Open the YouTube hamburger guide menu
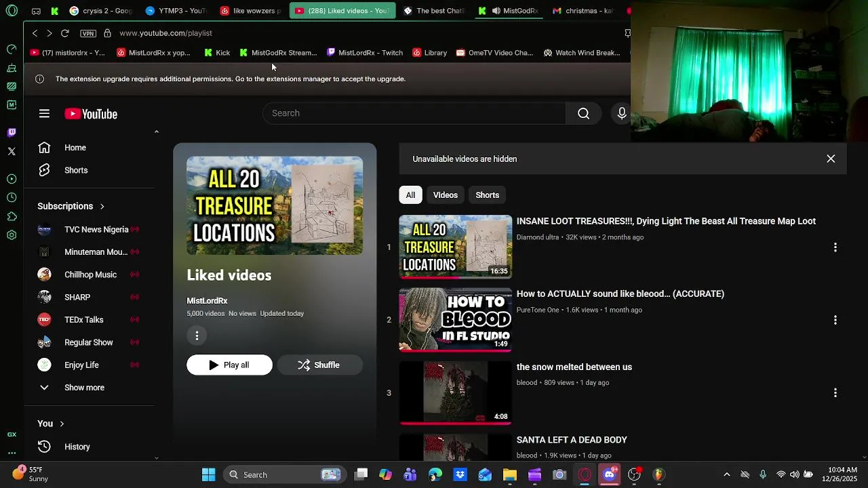The width and height of the screenshot is (868, 488). click(x=44, y=114)
